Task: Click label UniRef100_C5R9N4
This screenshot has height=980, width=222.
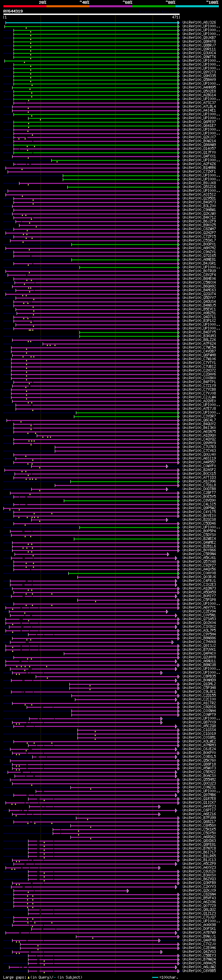Action: 199,554
